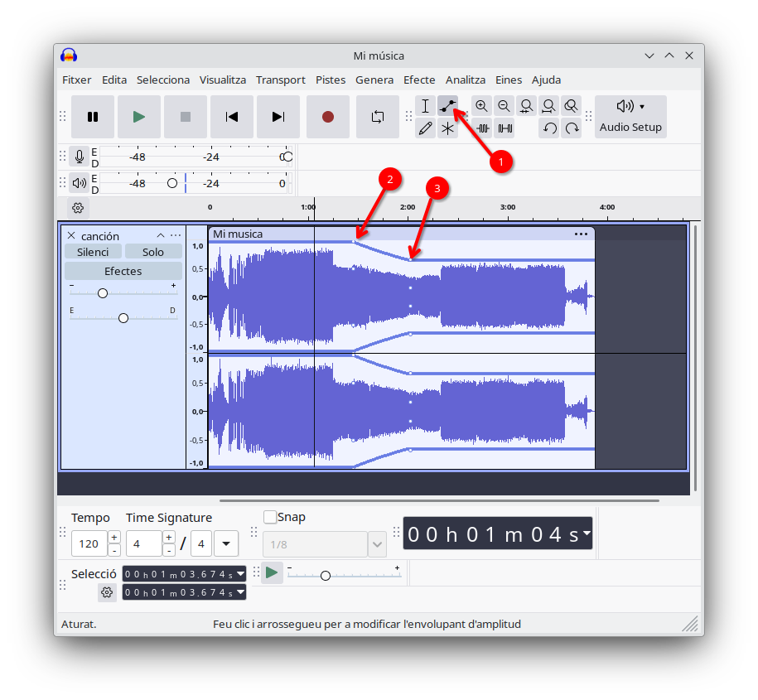This screenshot has height=700, width=758.
Task: Open the Efecte menu
Action: coord(419,80)
